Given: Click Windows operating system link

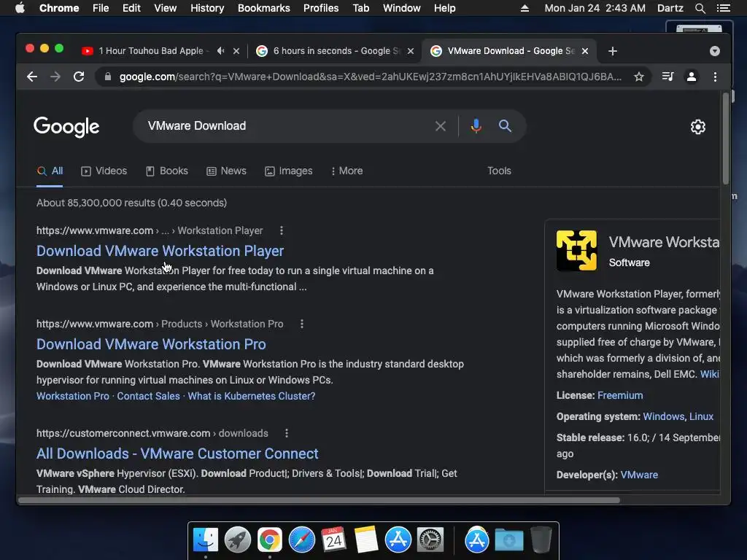Looking at the screenshot, I should (664, 416).
